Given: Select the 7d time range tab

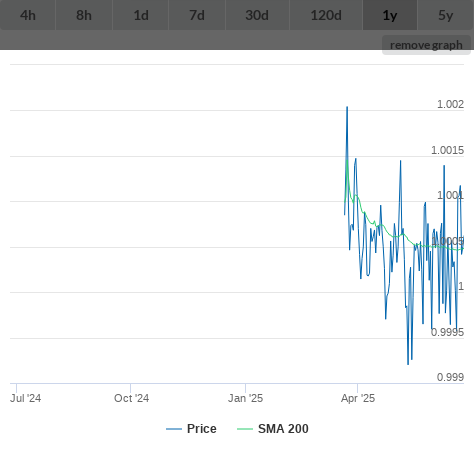Looking at the screenshot, I should 197,15.
